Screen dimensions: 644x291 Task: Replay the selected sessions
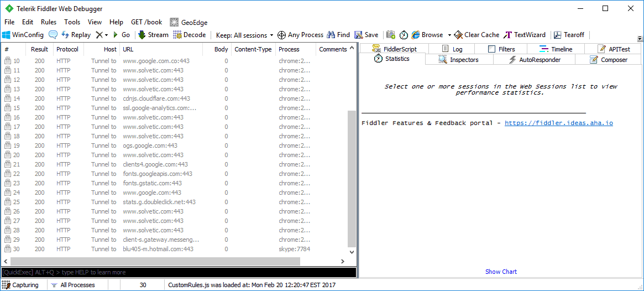point(76,35)
